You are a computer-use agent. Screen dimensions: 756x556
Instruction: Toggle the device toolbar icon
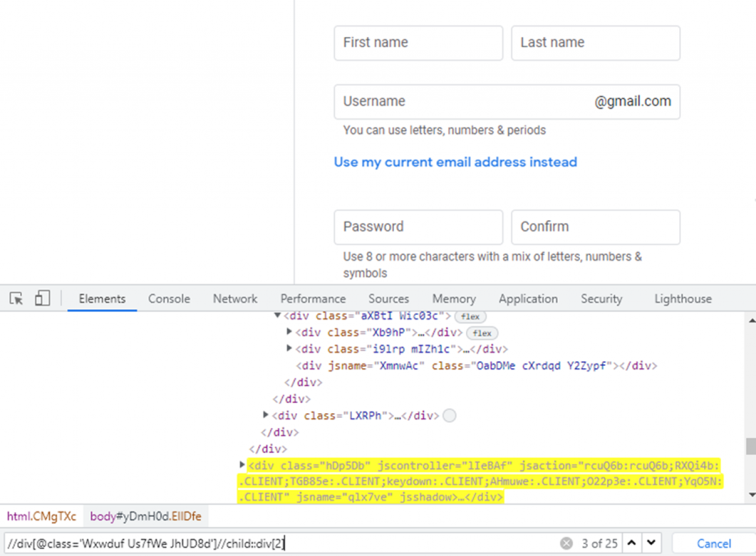click(x=41, y=298)
